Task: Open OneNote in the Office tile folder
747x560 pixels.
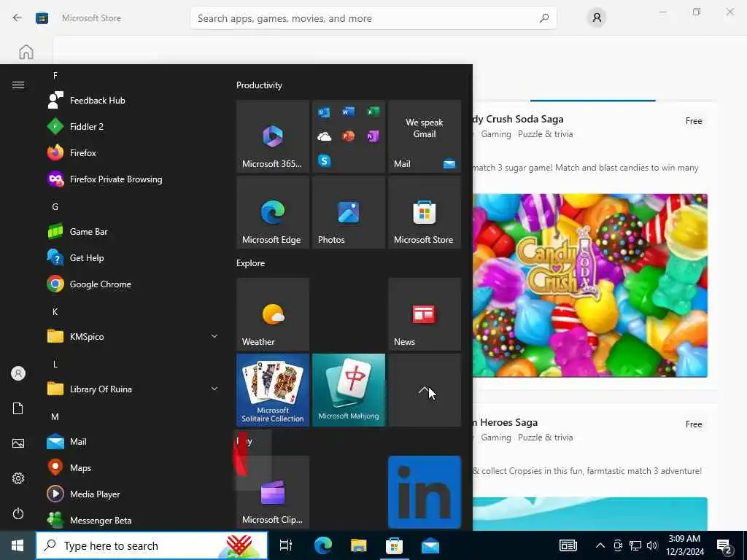Action: click(373, 136)
